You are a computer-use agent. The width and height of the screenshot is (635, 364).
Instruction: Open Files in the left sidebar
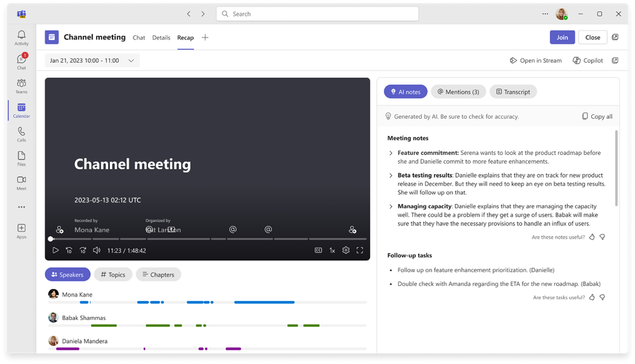click(22, 158)
